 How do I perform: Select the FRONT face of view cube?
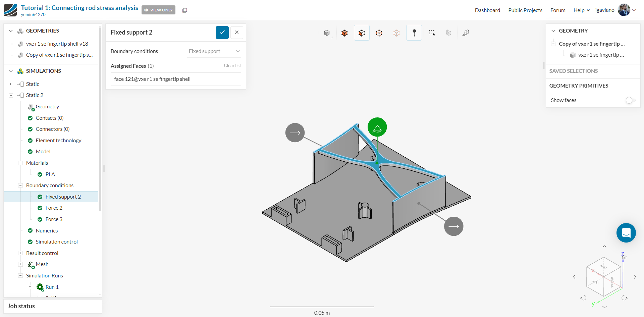612,282
